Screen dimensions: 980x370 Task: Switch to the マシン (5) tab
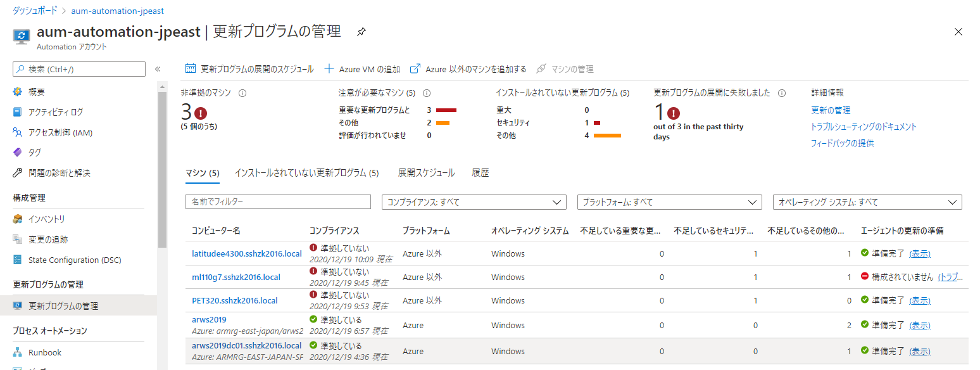click(x=203, y=173)
